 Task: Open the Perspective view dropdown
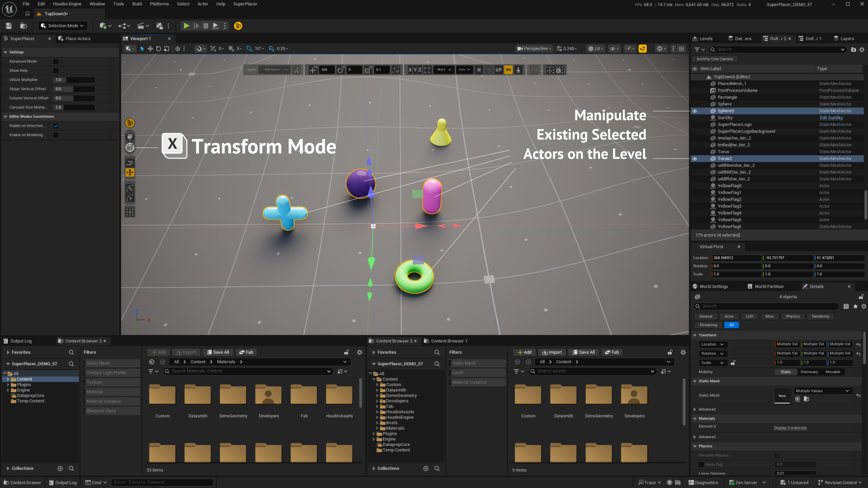(x=534, y=49)
